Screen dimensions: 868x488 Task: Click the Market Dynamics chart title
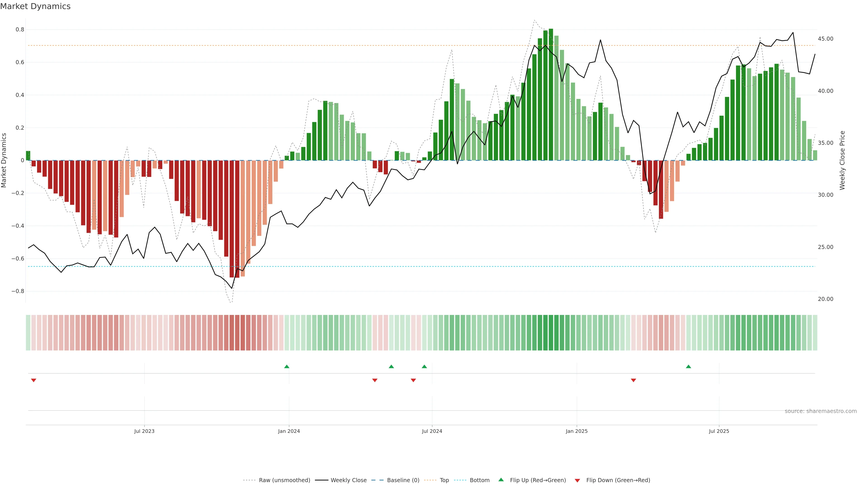(x=35, y=6)
